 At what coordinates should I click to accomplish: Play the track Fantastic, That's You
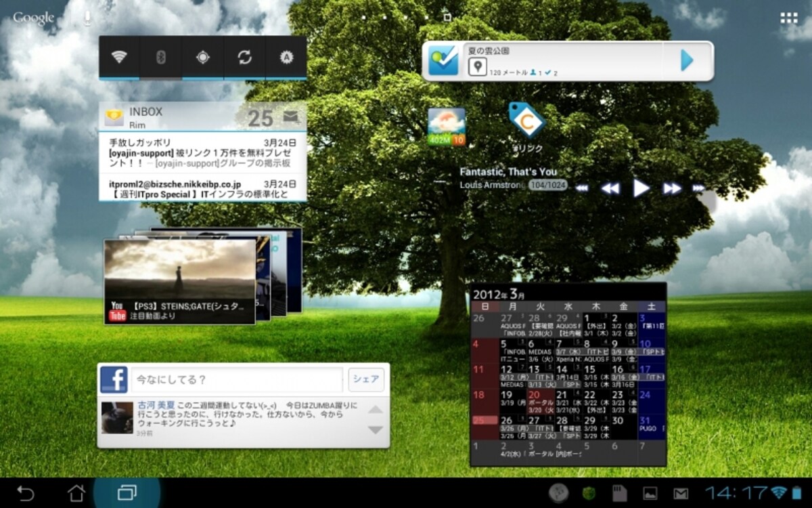point(641,188)
